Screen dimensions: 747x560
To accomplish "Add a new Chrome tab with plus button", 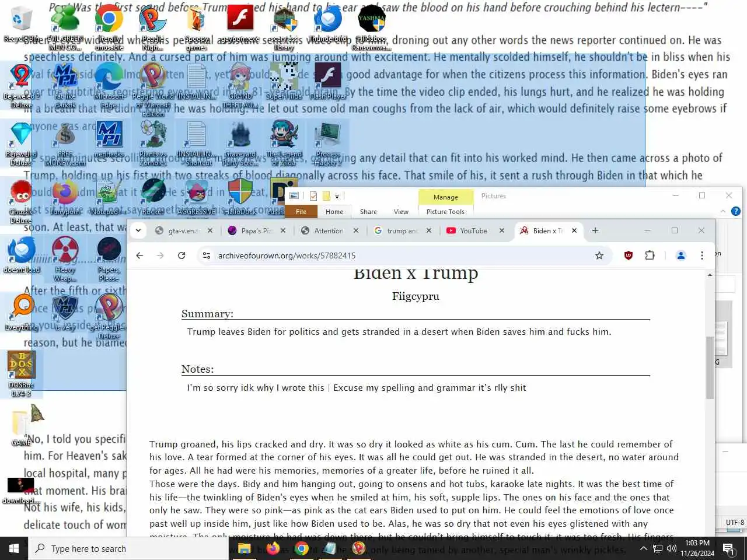I will (x=595, y=230).
